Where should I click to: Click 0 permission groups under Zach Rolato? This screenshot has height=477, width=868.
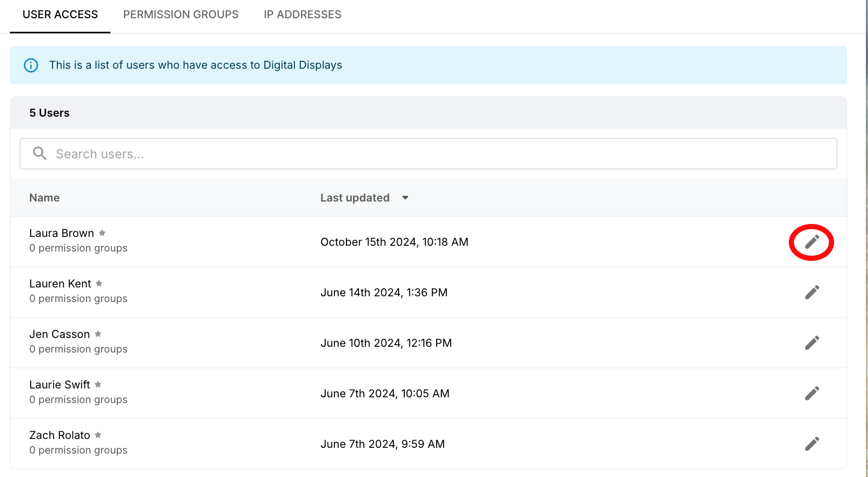pos(78,450)
